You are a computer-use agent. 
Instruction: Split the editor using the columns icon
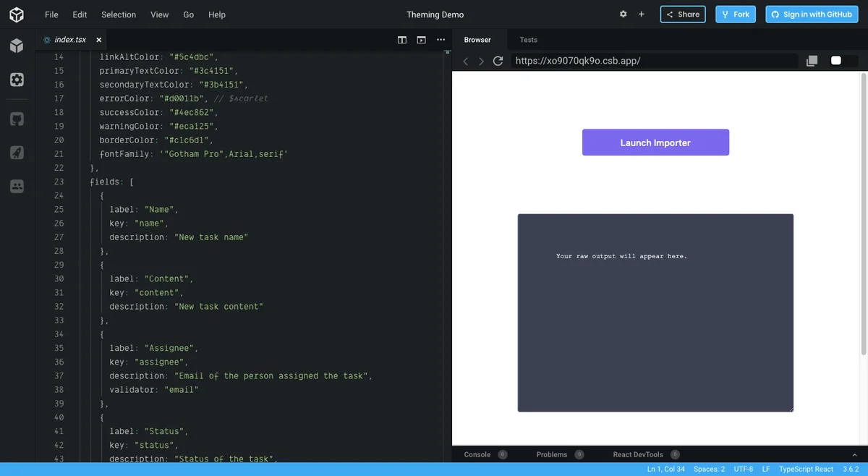402,40
